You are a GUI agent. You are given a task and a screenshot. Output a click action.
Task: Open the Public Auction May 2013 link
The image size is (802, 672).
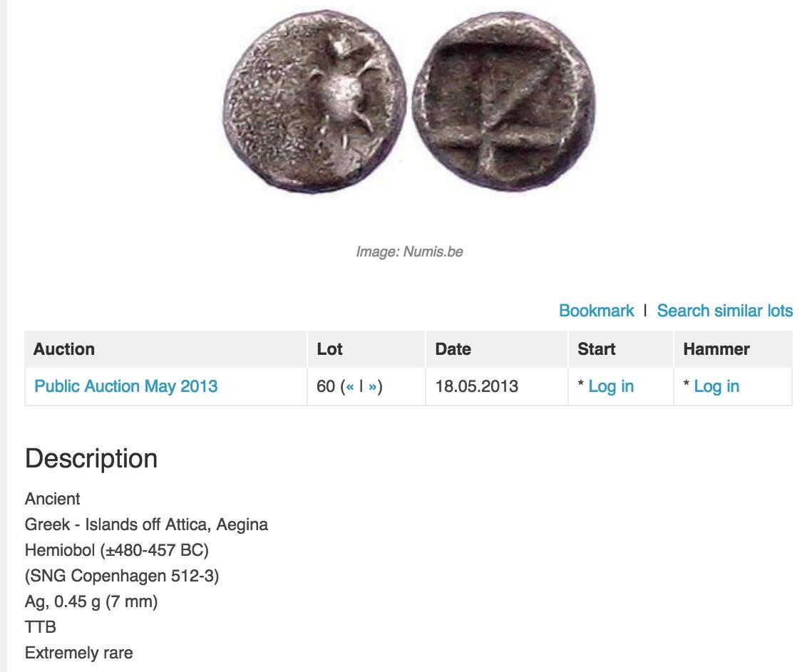point(126,386)
